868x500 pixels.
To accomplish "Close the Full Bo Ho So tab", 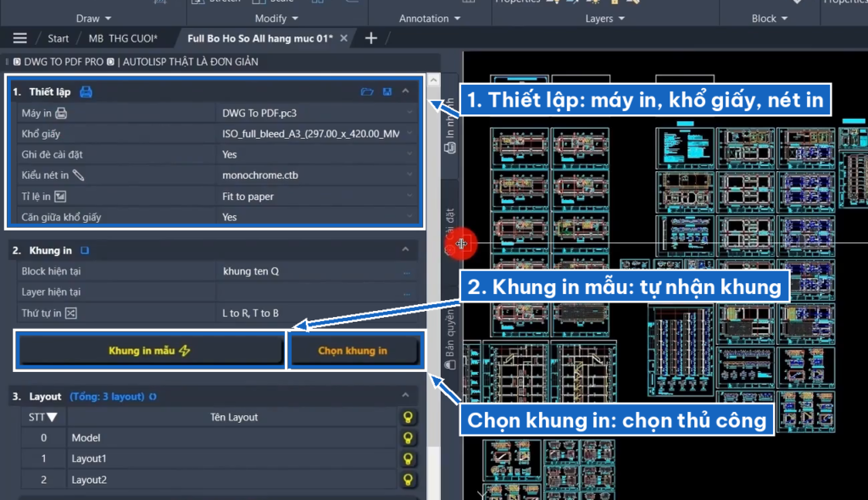I will click(x=344, y=38).
